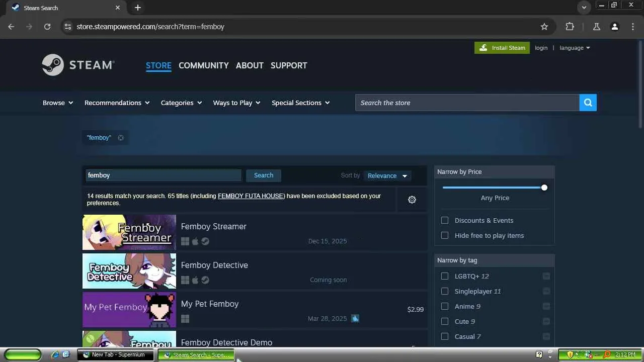The height and width of the screenshot is (362, 644).
Task: Adjust the Narrow by Price slider handle
Action: click(x=544, y=188)
